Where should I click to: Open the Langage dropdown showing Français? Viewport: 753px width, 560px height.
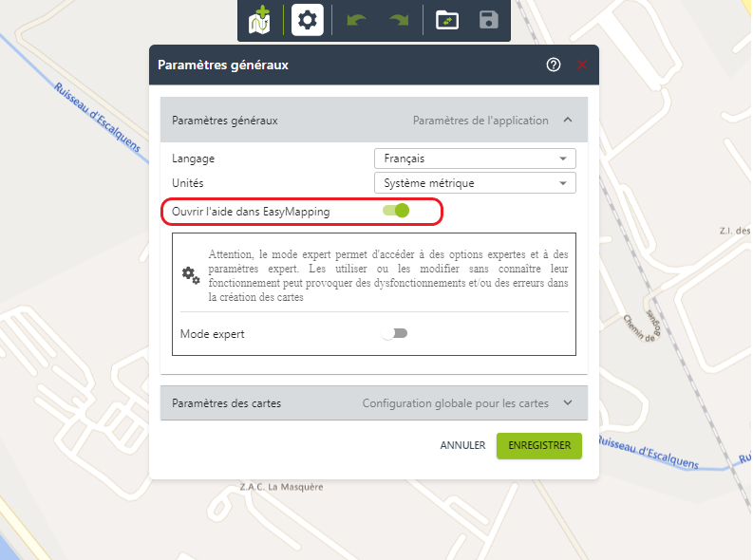tap(475, 159)
